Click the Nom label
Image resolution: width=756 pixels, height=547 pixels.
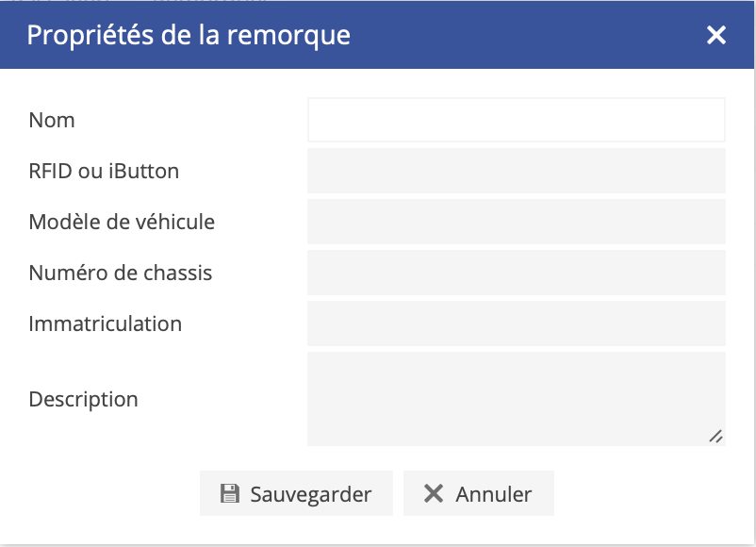coord(52,121)
